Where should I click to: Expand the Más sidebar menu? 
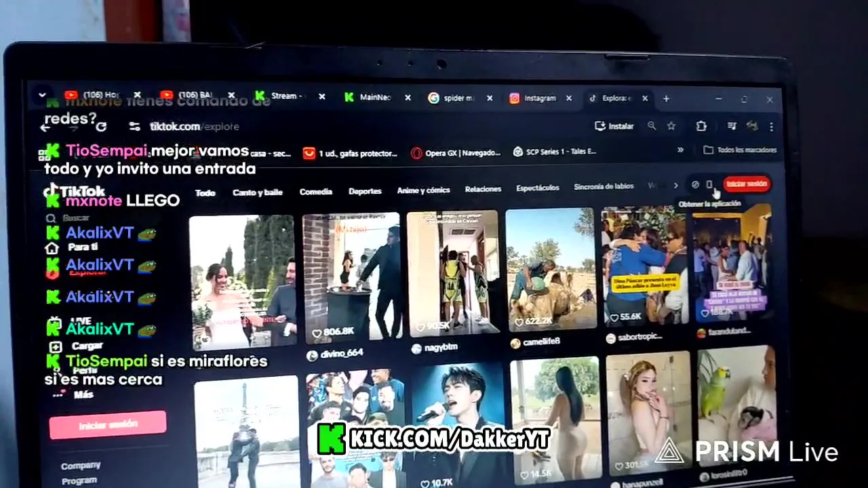pyautogui.click(x=73, y=394)
